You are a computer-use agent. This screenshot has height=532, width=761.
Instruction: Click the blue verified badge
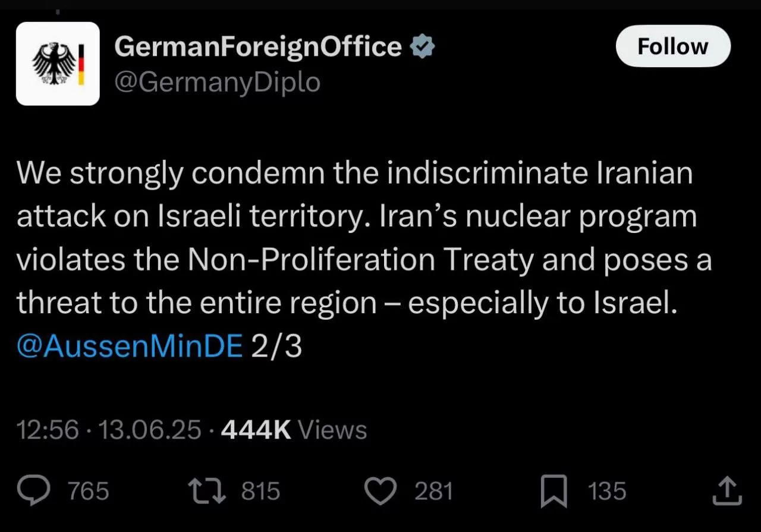(x=423, y=46)
